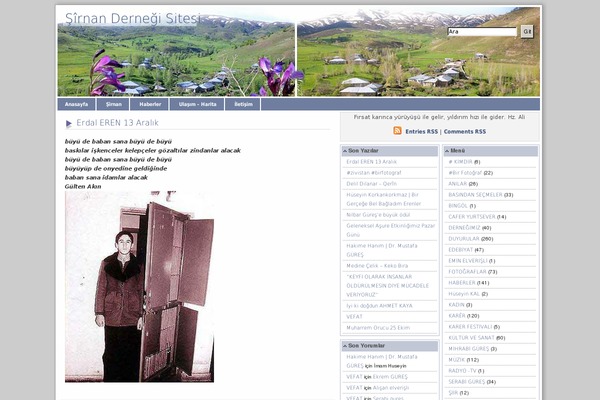This screenshot has width=600, height=400.
Task: Open the Şirnan nav tab
Action: [114, 104]
